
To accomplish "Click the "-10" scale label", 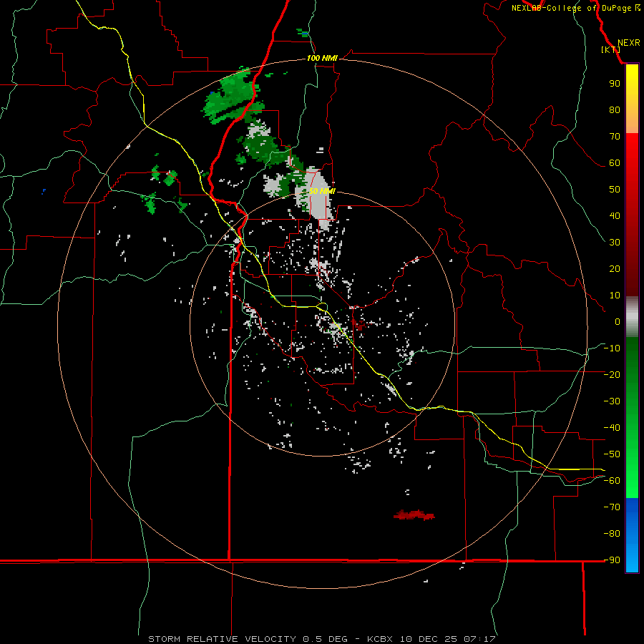I will pyautogui.click(x=612, y=348).
